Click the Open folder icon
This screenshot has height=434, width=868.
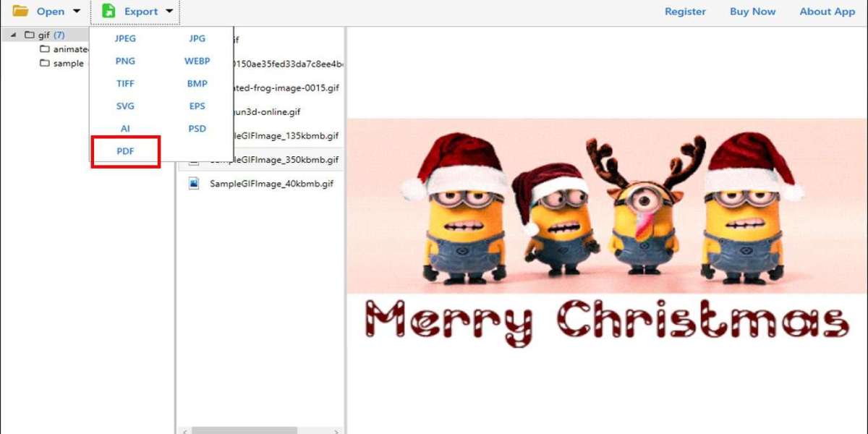(21, 11)
